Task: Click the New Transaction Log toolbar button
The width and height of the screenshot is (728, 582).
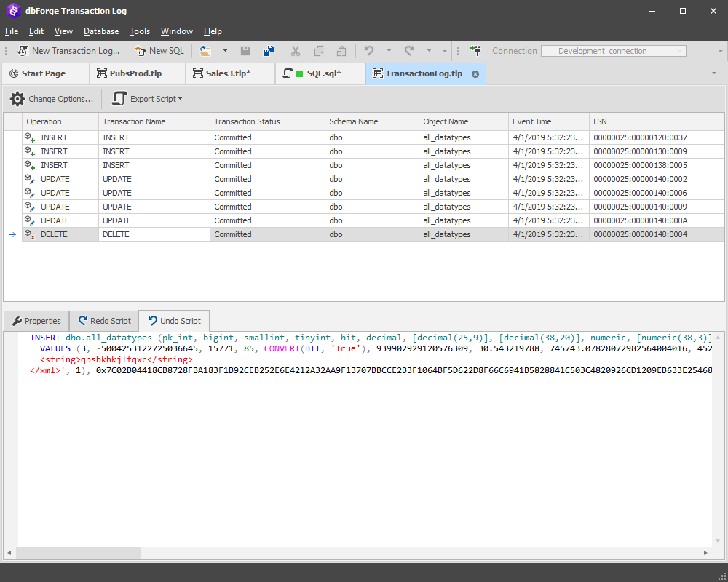Action: pos(68,51)
